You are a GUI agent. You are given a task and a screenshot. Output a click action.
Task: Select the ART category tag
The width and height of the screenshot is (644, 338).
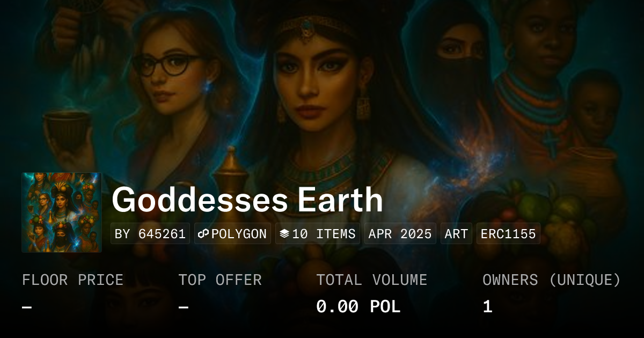456,234
